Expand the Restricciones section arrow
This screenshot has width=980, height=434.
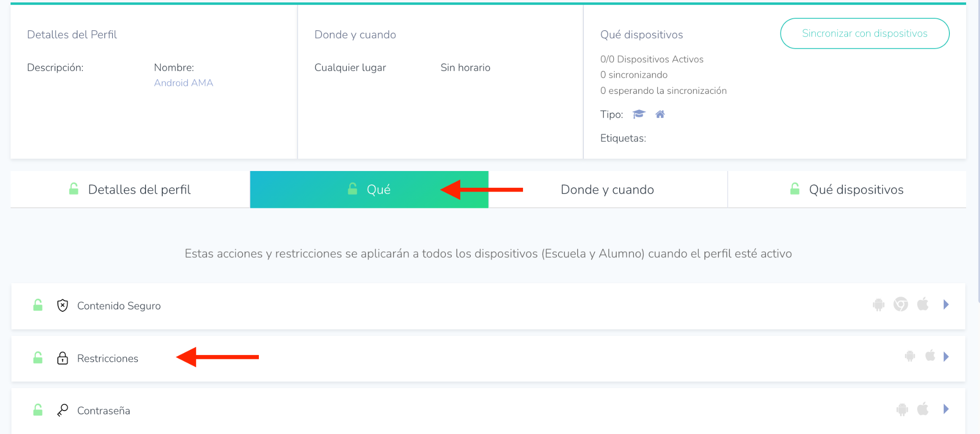pyautogui.click(x=946, y=357)
